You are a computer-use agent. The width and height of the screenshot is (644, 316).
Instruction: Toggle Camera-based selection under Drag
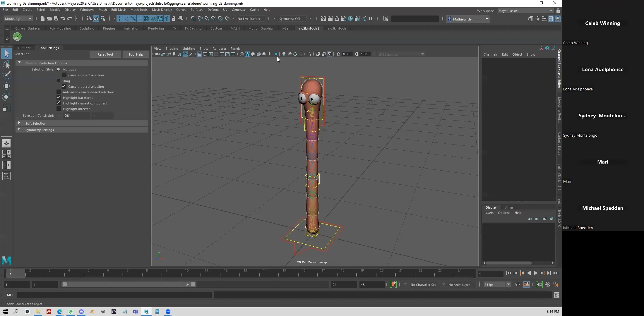click(x=64, y=86)
